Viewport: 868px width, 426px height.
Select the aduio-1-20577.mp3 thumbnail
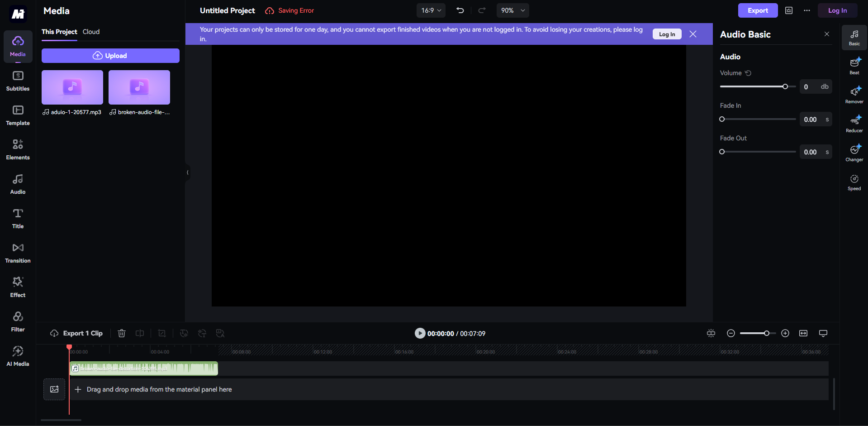point(72,87)
